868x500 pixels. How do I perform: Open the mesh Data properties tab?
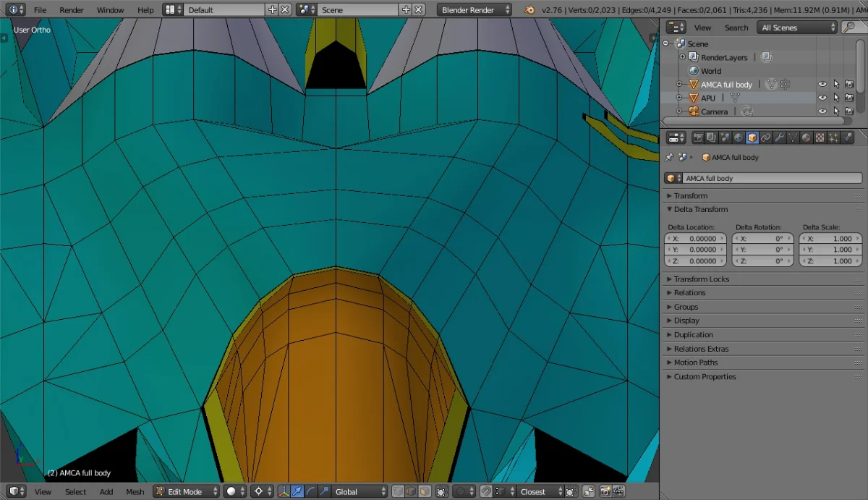click(x=793, y=137)
